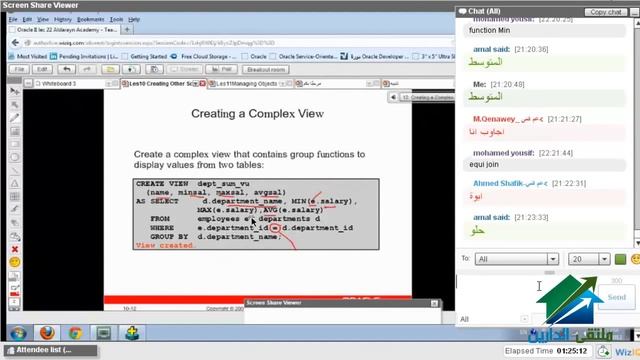Click the Breakout room button

[x=266, y=69]
